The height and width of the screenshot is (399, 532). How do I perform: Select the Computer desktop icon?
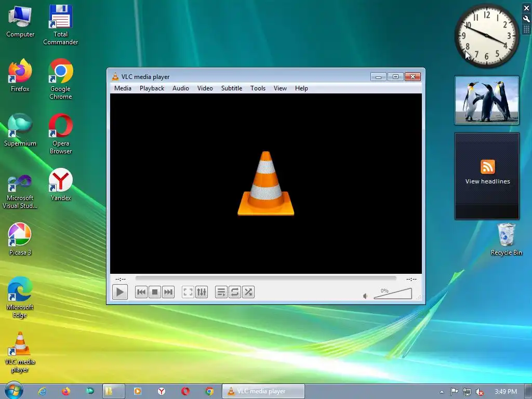[20, 21]
